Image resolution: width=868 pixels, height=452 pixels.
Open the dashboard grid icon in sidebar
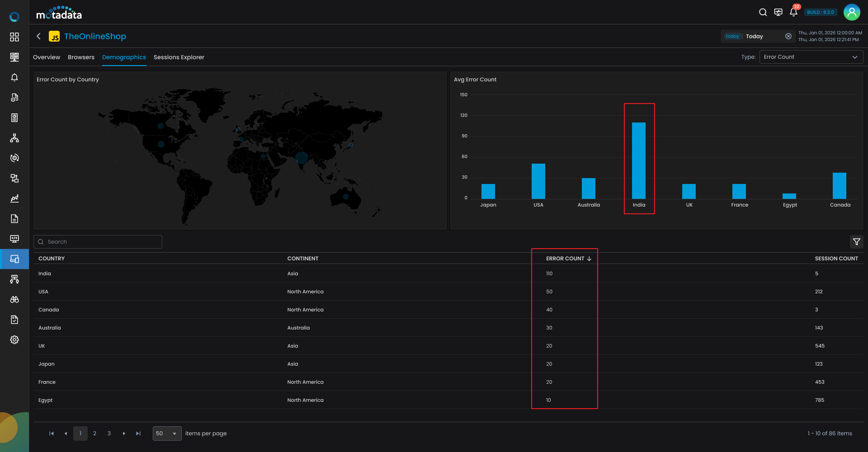point(14,37)
